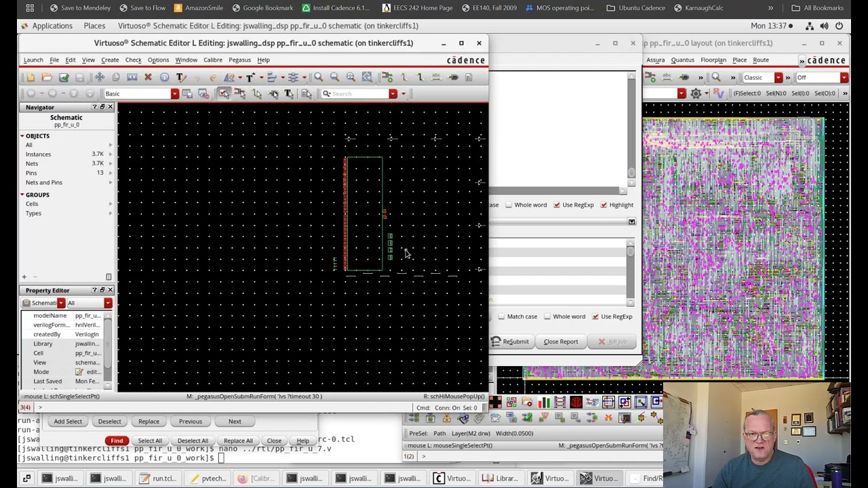Click the Copy icon in schematic toolbar
868x488 pixels.
116,77
